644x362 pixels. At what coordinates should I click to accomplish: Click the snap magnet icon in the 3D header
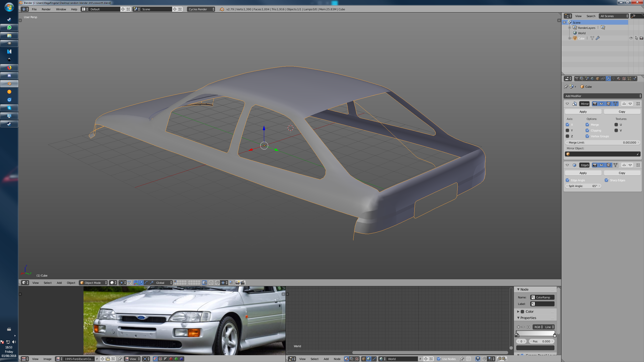click(217, 283)
